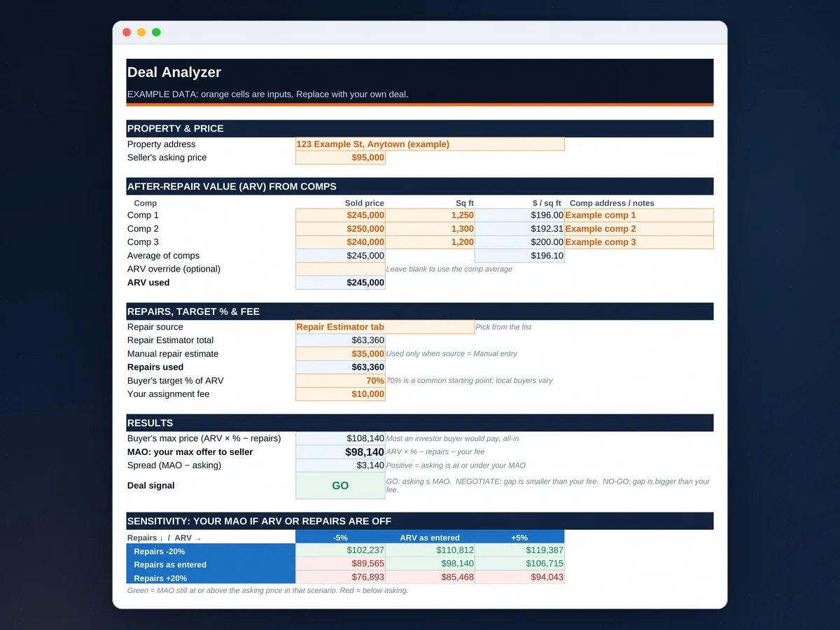Click the yellow minimize window button

pyautogui.click(x=141, y=32)
